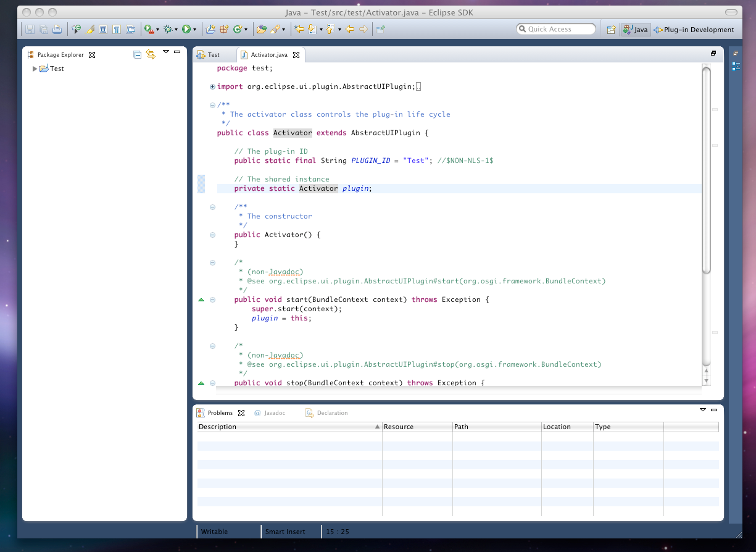This screenshot has height=552, width=756.
Task: Select the Java perspective button
Action: click(636, 30)
